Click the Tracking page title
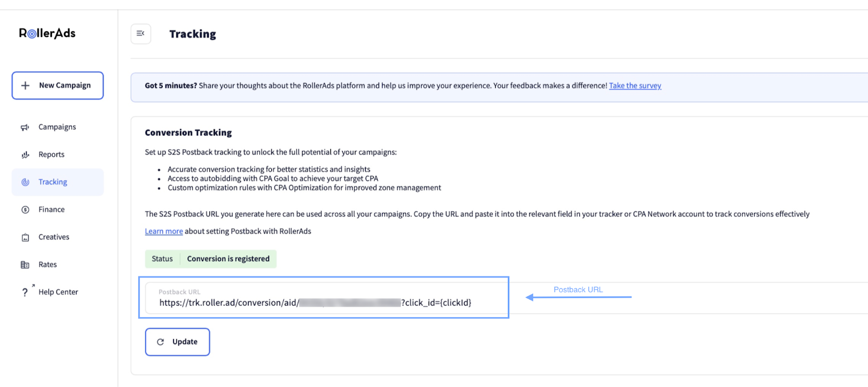 193,34
